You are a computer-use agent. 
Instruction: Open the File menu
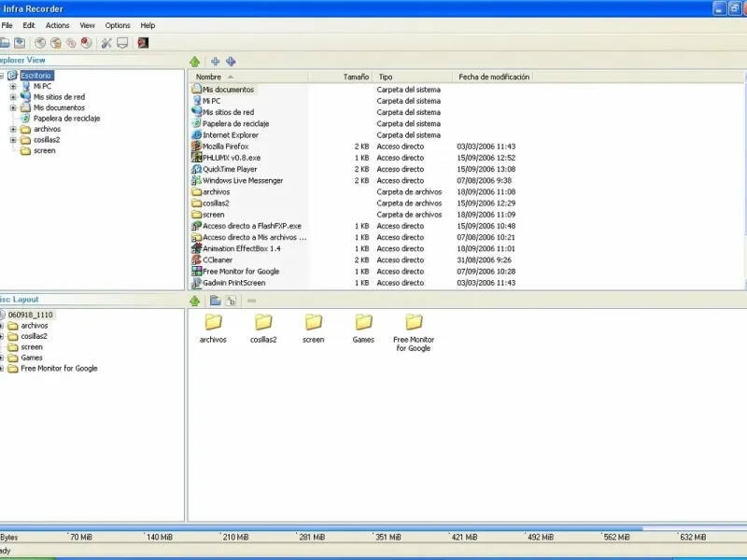7,25
